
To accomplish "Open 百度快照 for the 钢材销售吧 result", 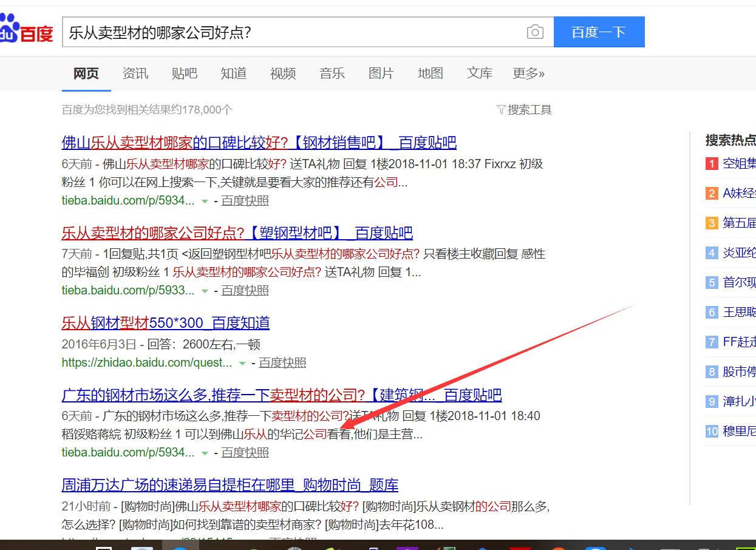I will (x=245, y=201).
